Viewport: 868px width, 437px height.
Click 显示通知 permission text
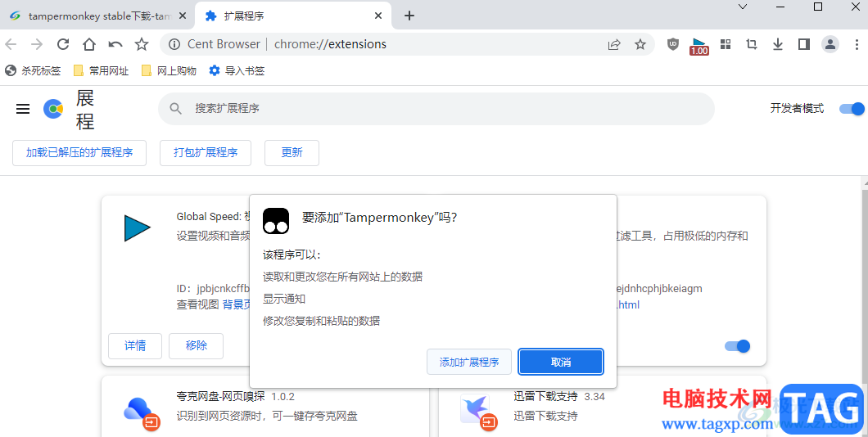[284, 299]
